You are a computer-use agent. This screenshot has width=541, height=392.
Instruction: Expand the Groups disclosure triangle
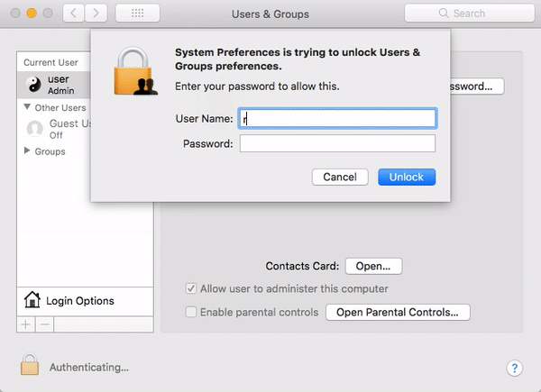coord(27,150)
